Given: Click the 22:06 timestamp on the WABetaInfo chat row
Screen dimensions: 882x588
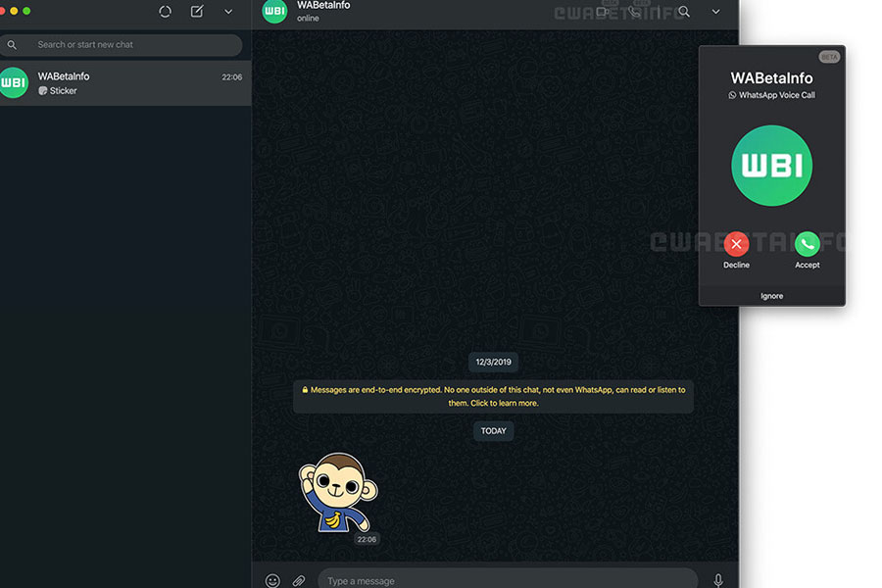Looking at the screenshot, I should [x=231, y=77].
